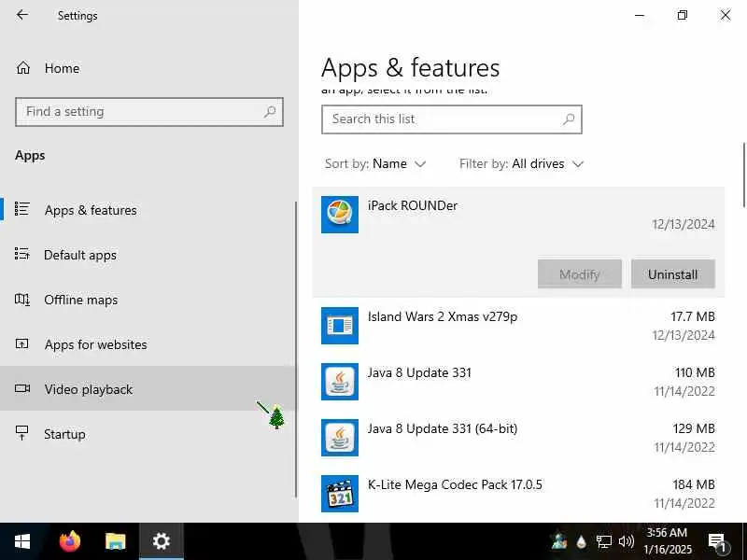The width and height of the screenshot is (747, 560).
Task: Click the 17.7 MB size value
Action: coord(693,316)
